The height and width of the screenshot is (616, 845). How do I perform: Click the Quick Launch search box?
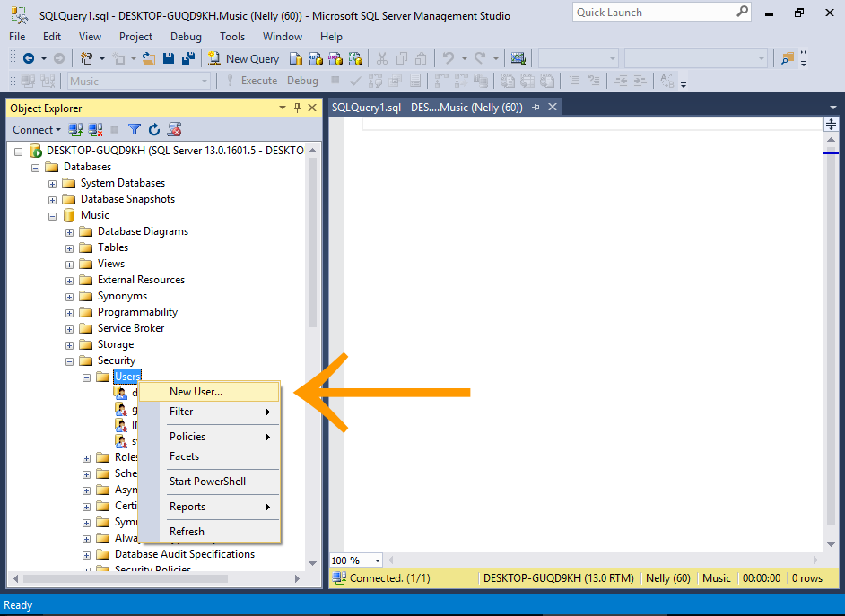[653, 13]
